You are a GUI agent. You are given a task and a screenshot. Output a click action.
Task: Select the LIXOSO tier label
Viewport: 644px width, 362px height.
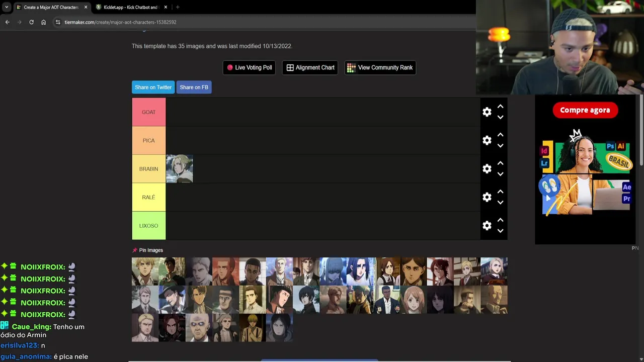coord(148,226)
